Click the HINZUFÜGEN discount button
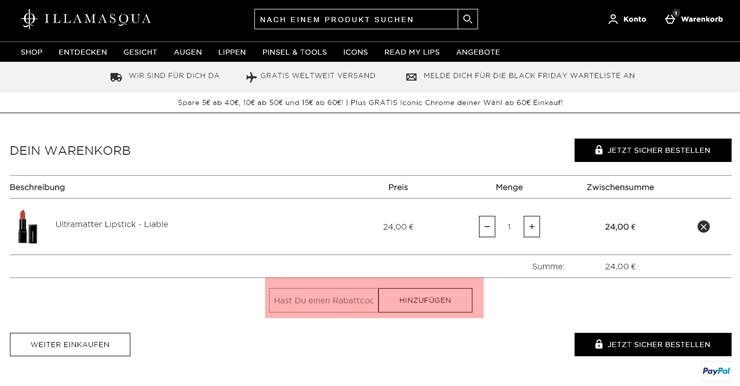The height and width of the screenshot is (386, 740). (x=425, y=301)
